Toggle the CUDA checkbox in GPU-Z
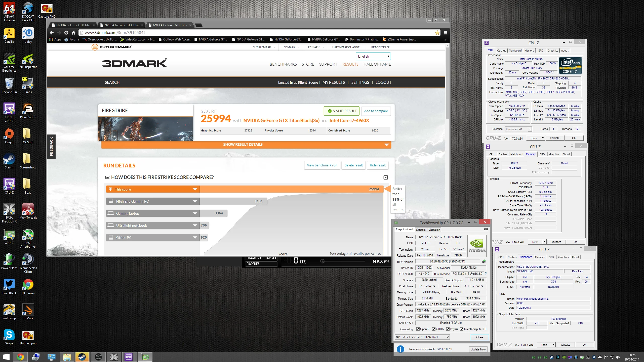Image resolution: width=644 pixels, height=362 pixels. tap(434, 329)
